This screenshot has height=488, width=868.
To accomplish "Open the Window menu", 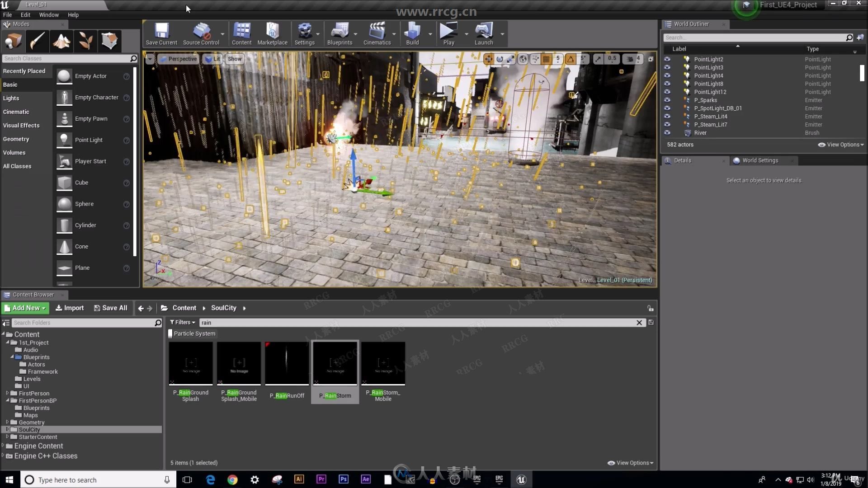I will pos(49,15).
